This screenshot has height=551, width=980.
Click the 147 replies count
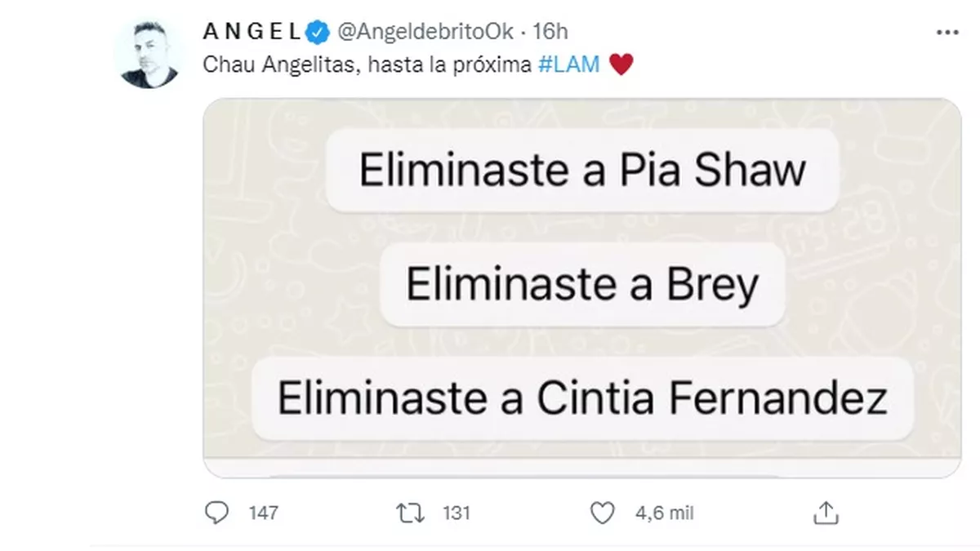coord(262,513)
